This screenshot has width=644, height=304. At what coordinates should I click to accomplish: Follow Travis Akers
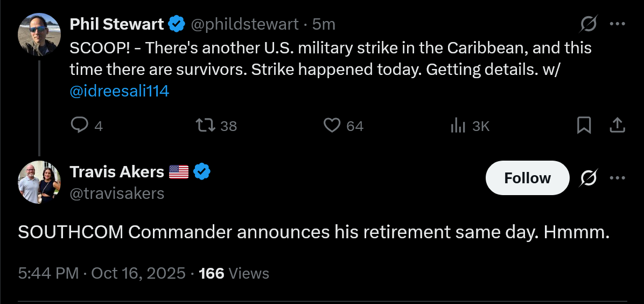[527, 178]
